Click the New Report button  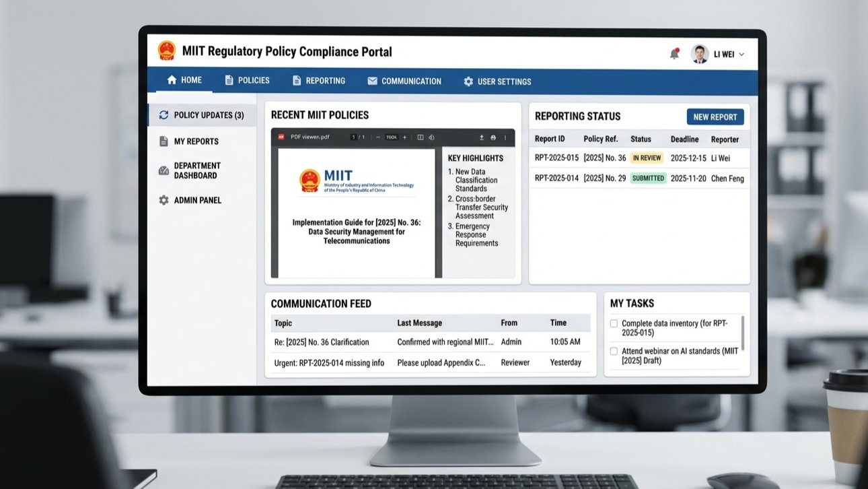(715, 117)
